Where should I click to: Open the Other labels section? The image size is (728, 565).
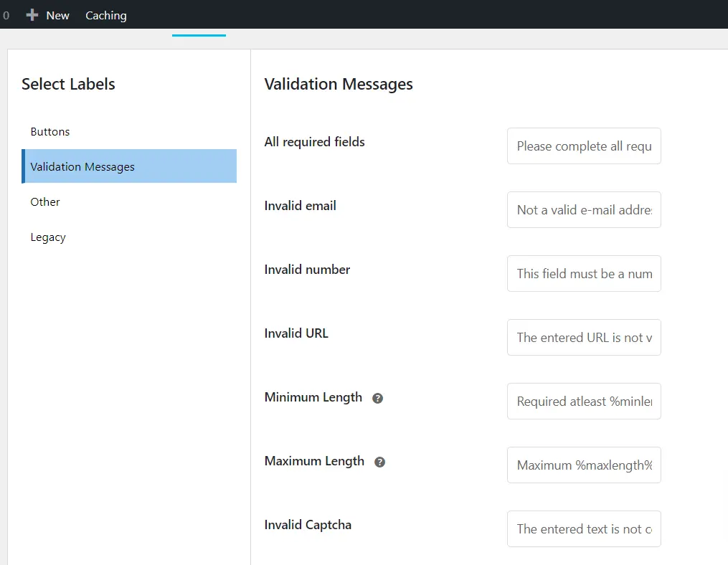(44, 201)
